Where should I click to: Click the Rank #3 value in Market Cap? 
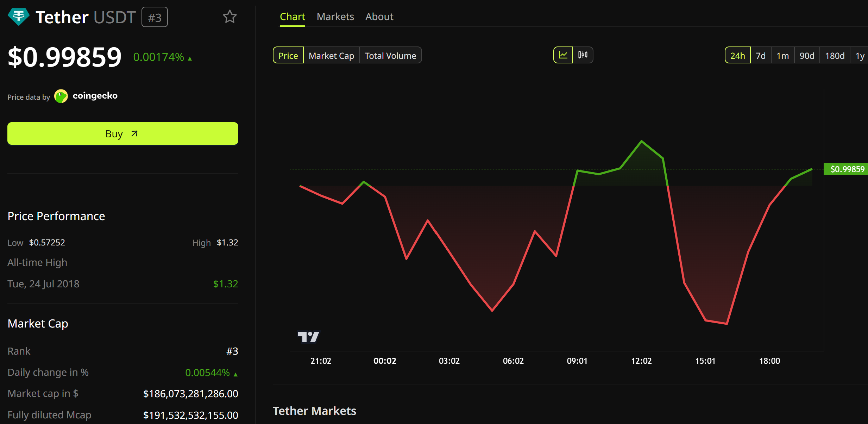(x=232, y=351)
